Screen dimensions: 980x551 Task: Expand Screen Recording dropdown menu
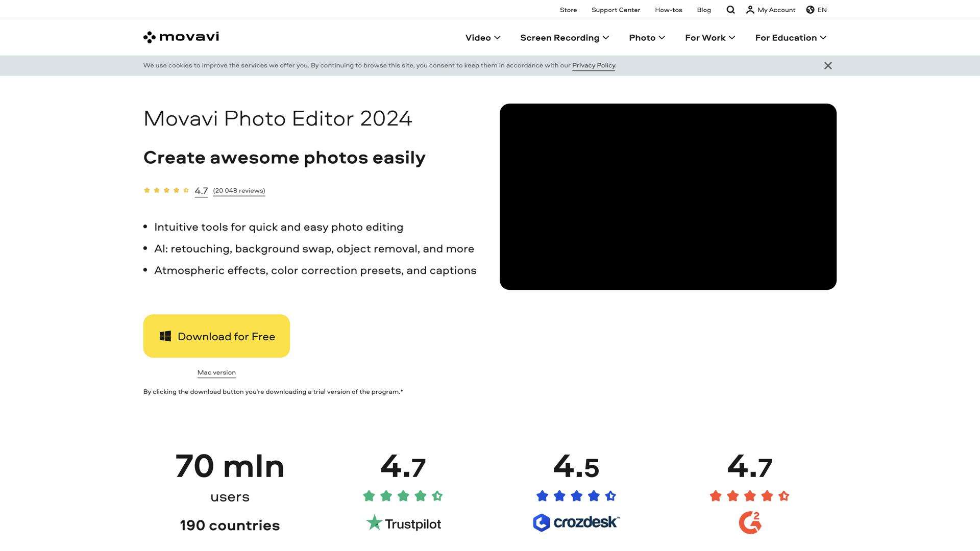565,38
